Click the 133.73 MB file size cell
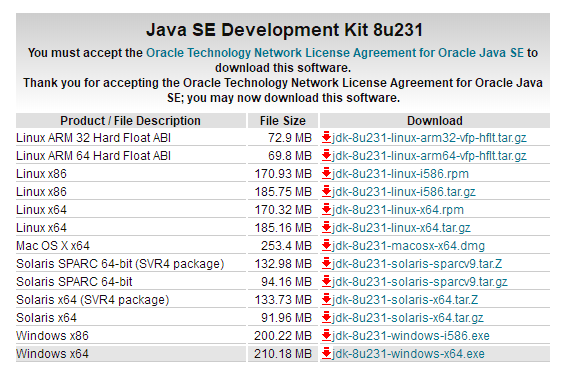The image size is (568, 372). 283,300
